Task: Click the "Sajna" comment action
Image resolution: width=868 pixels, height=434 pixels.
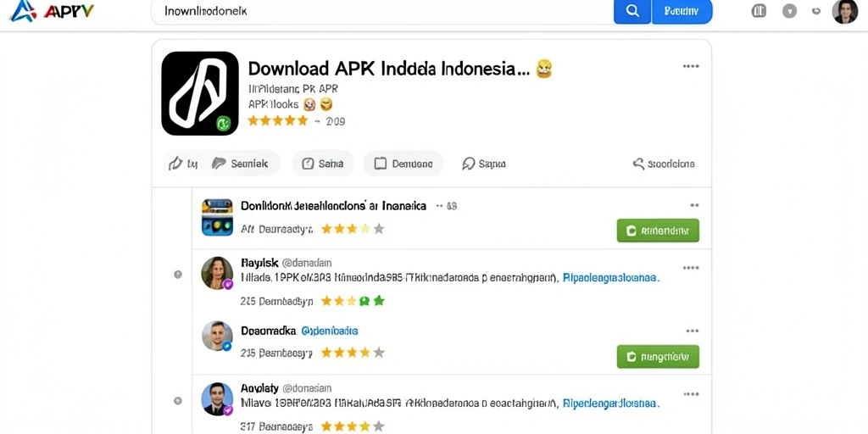Action: coord(484,164)
